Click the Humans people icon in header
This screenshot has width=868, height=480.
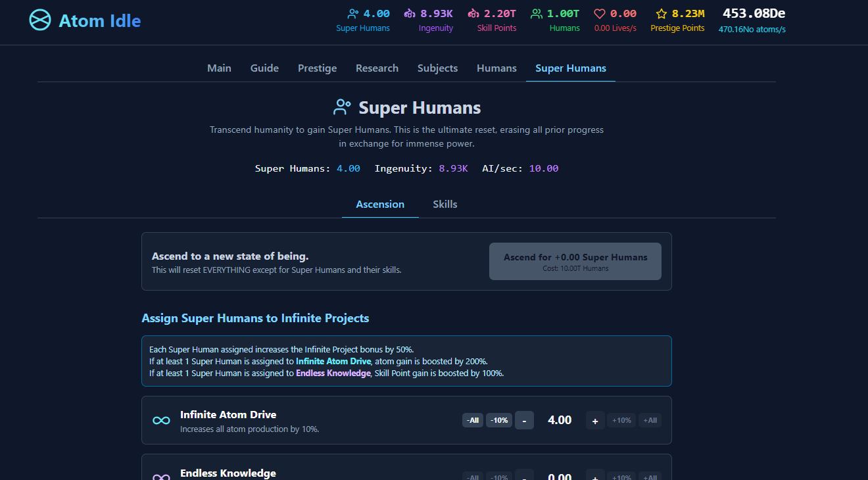click(x=537, y=13)
